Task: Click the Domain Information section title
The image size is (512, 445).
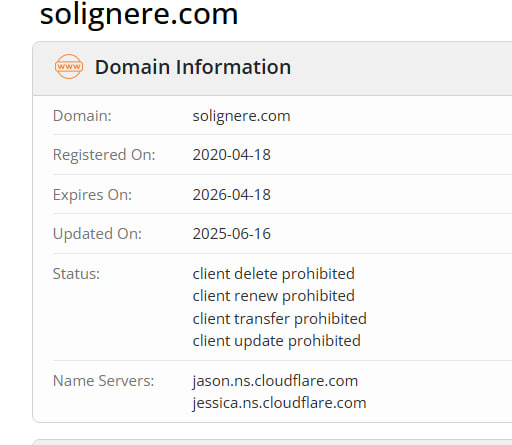Action: tap(193, 67)
